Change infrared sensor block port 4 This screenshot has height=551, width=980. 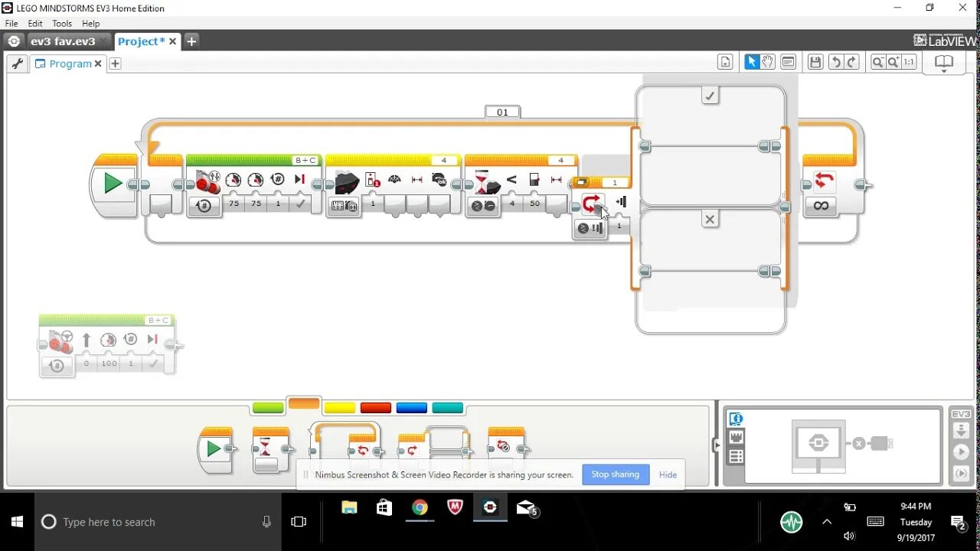[x=443, y=160]
